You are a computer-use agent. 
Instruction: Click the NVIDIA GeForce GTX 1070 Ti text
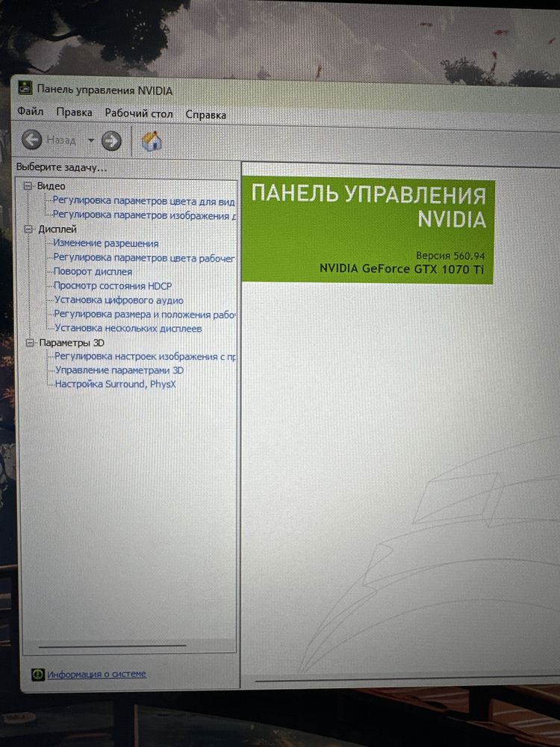402,269
